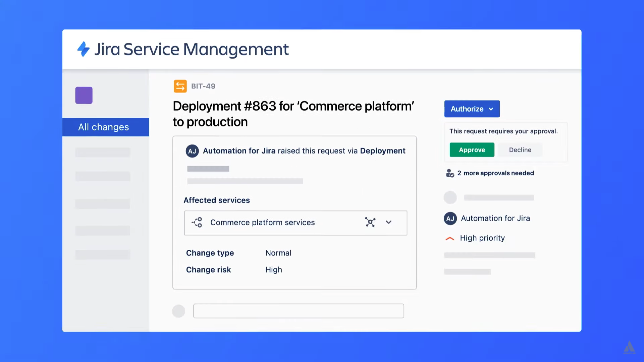
Task: Select the All changes sidebar item
Action: click(106, 127)
